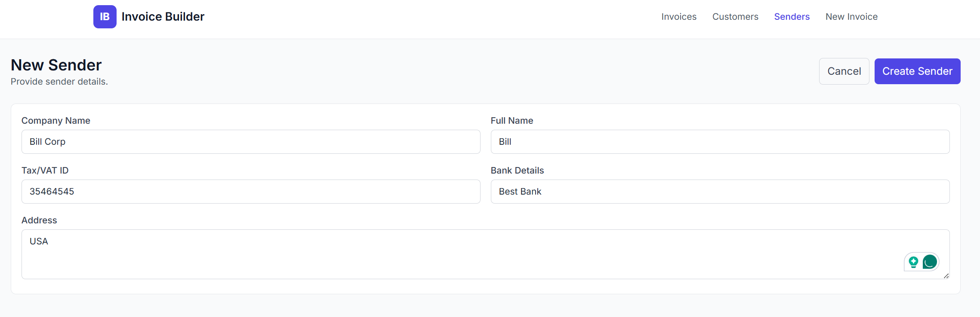Viewport: 980px width, 317px height.
Task: Click the Company Name label
Action: (x=56, y=121)
